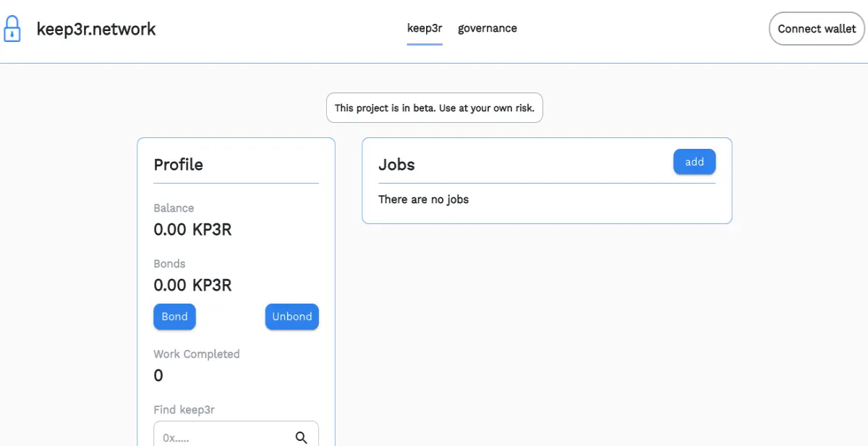Click the Jobs panel heading
Viewport: 868px width, 446px height.
(x=396, y=165)
